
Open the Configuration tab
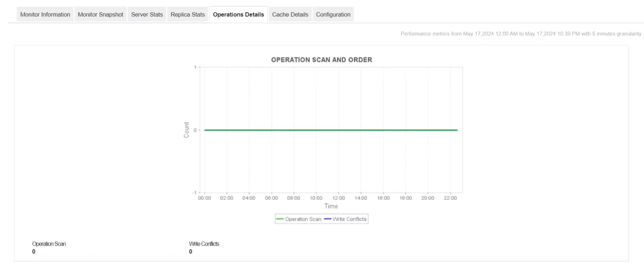[x=333, y=15]
